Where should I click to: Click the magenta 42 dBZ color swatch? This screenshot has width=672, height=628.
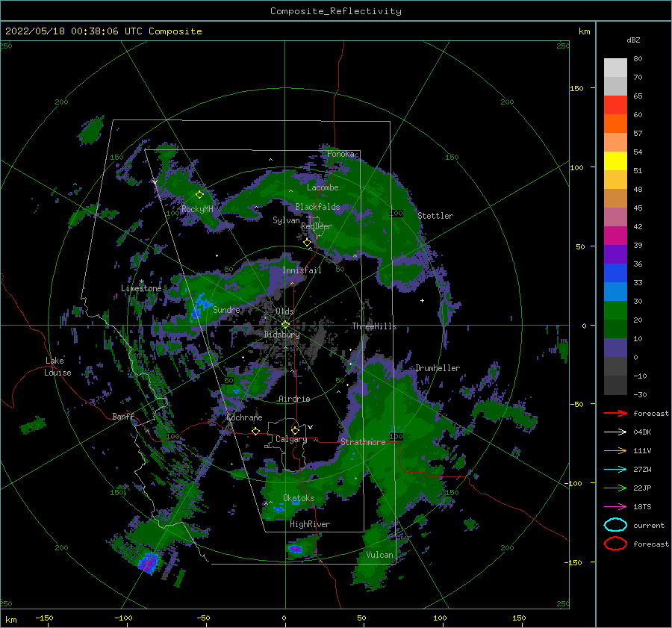point(615,235)
